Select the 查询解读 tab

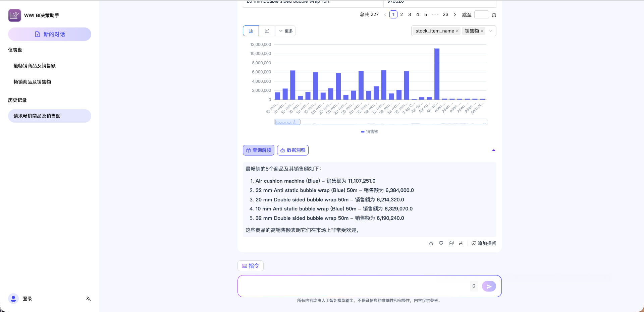(258, 150)
